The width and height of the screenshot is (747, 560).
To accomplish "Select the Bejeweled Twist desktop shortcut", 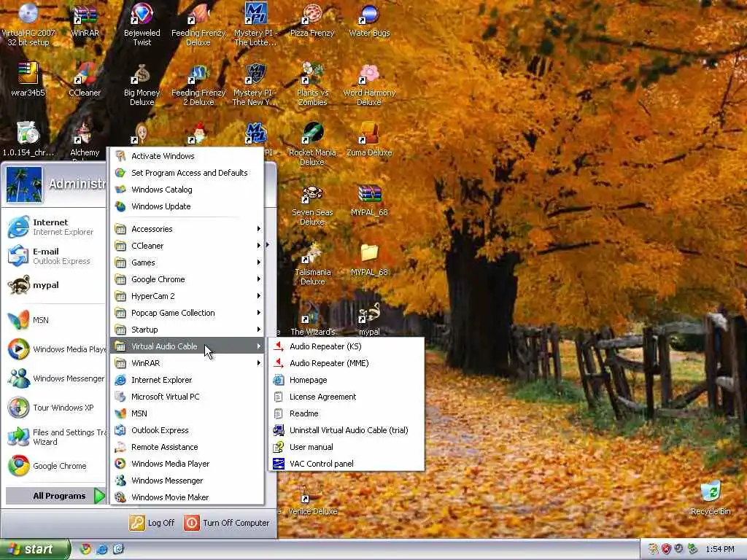I will pos(142,25).
